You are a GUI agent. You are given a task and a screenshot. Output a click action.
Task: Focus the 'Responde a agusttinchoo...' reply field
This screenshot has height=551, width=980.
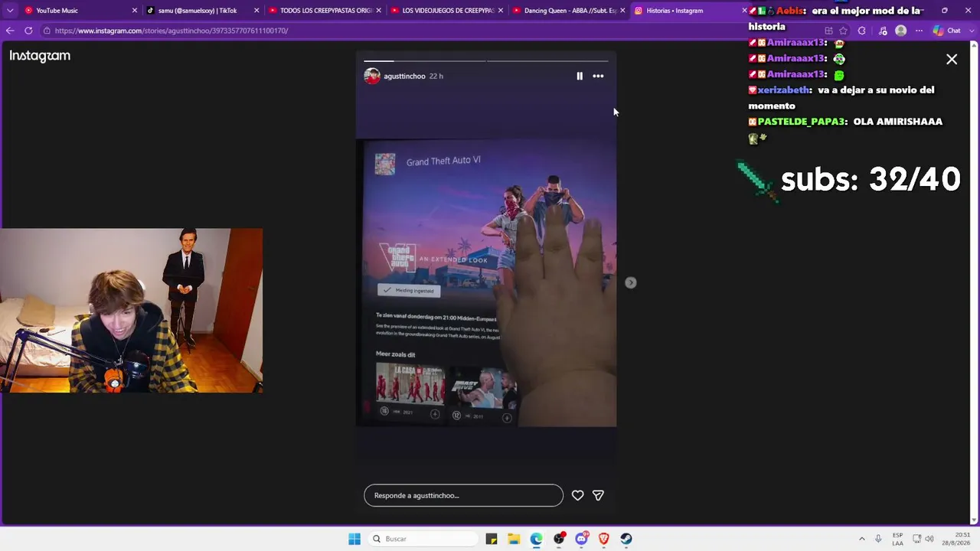(x=463, y=495)
